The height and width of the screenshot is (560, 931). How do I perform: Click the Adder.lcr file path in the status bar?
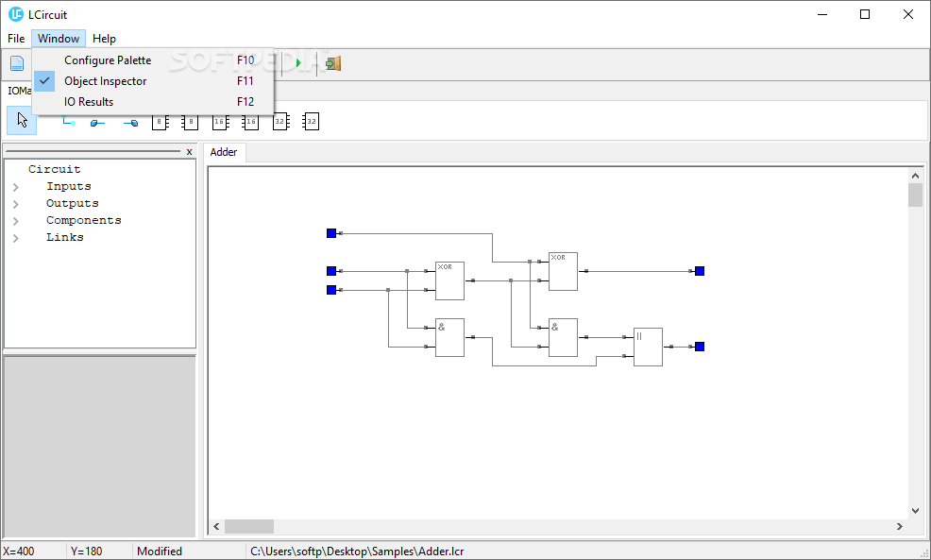357,552
